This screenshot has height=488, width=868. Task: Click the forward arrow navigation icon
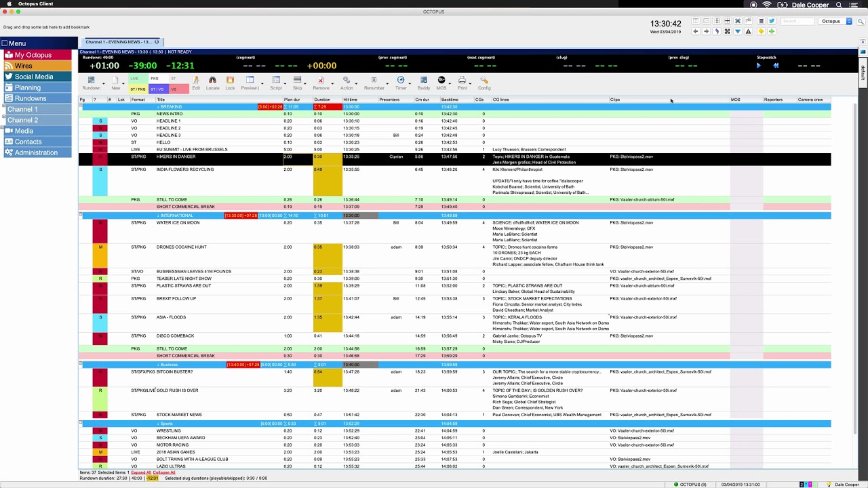pyautogui.click(x=706, y=31)
